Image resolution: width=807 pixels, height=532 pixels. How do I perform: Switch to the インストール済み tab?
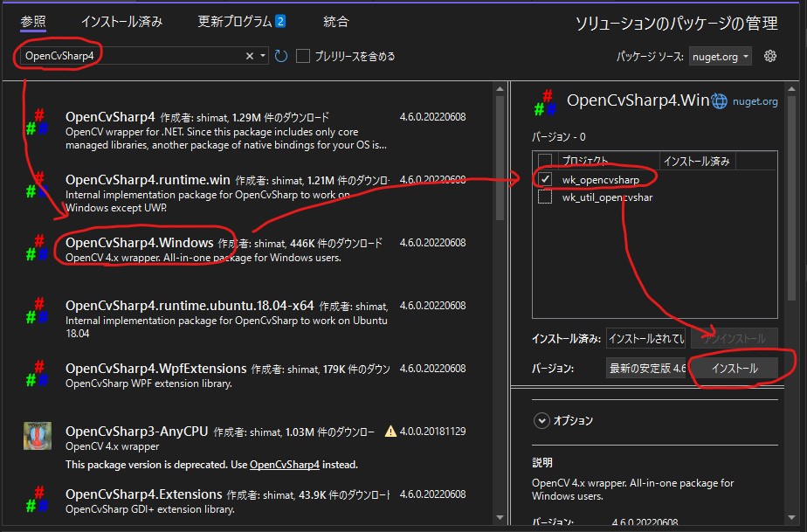(122, 22)
